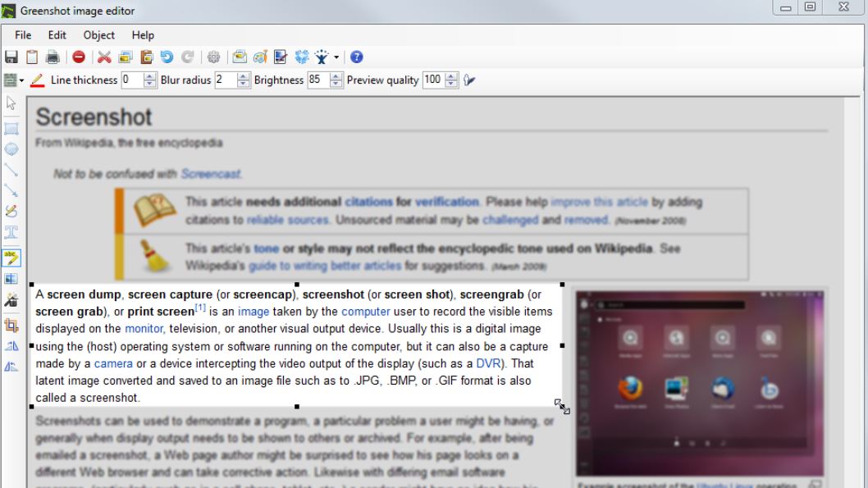The height and width of the screenshot is (488, 868).
Task: Confirm settings with the checkmark icon
Action: tap(469, 80)
